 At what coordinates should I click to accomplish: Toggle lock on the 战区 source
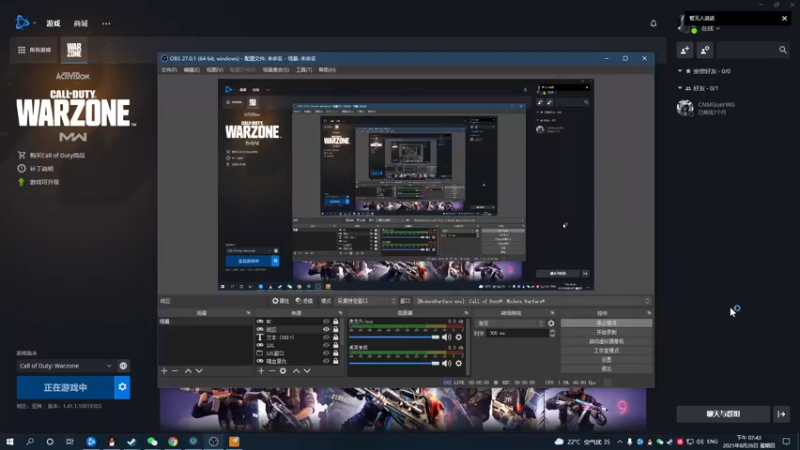pos(336,330)
